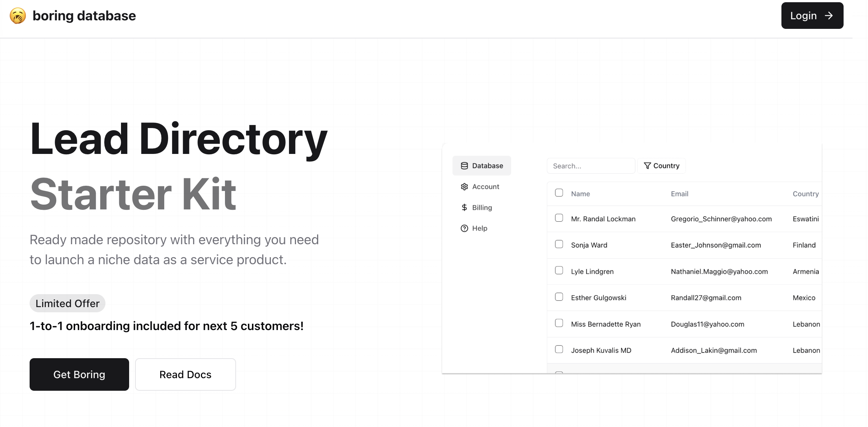Toggle checkbox for Mr. Randal Lockman row
This screenshot has width=868, height=427.
pos(559,218)
